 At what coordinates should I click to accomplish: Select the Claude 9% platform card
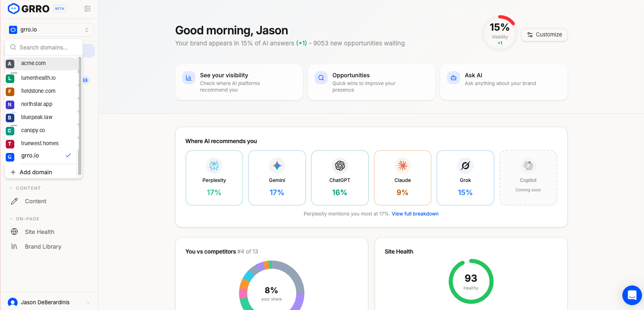tap(402, 178)
